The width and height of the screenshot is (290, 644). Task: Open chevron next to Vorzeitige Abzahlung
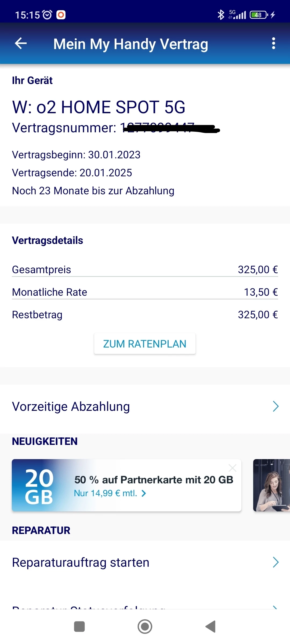(275, 406)
